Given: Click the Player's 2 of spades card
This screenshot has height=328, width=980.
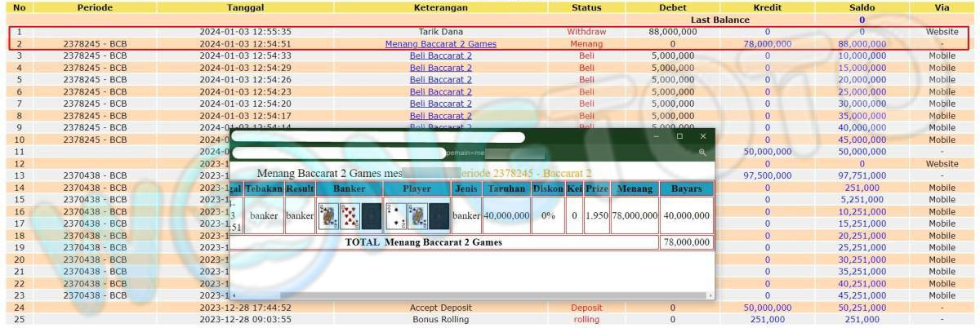Looking at the screenshot, I should [395, 216].
